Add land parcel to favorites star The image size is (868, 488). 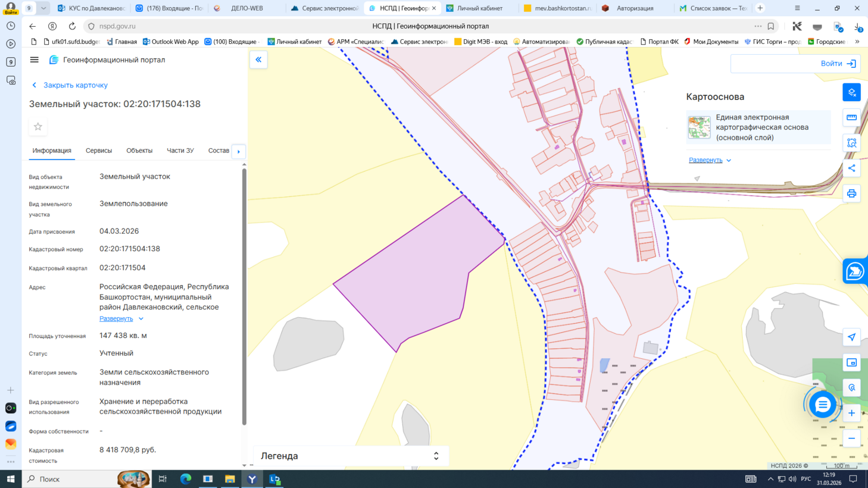click(x=38, y=127)
